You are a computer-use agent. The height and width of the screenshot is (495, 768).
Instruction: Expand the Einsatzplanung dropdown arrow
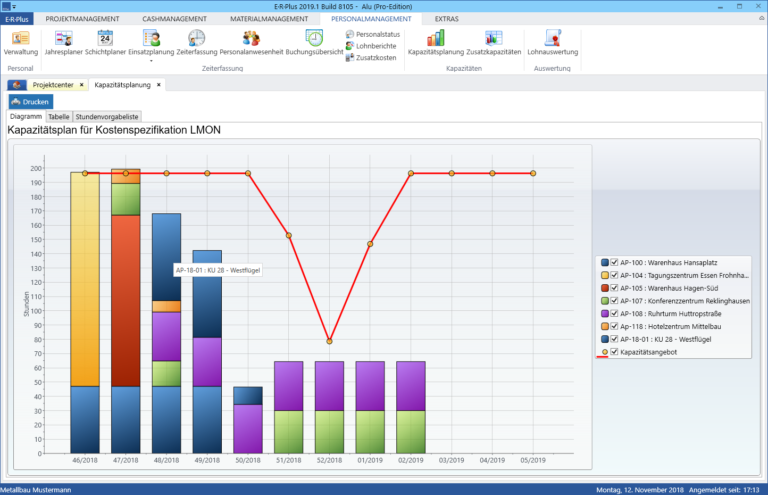click(x=151, y=61)
